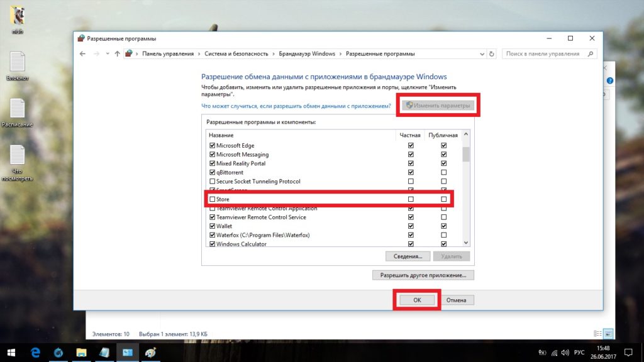This screenshot has width=644, height=362.
Task: Click the Отмена button
Action: coord(457,300)
